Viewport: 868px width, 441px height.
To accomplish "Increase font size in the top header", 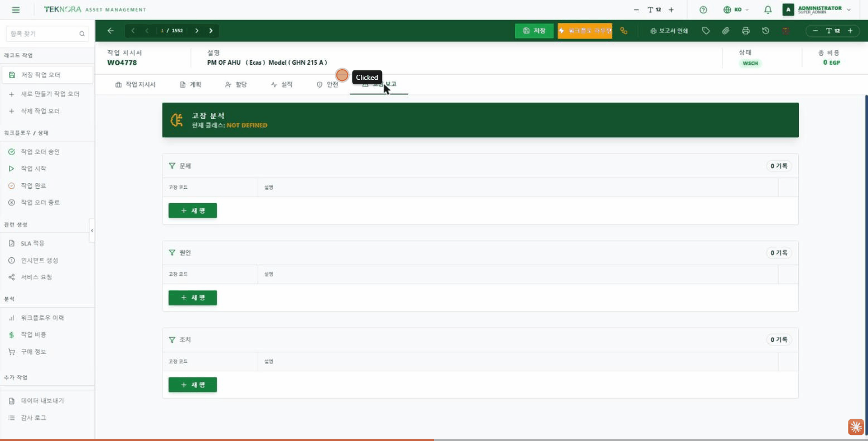I will tap(671, 9).
